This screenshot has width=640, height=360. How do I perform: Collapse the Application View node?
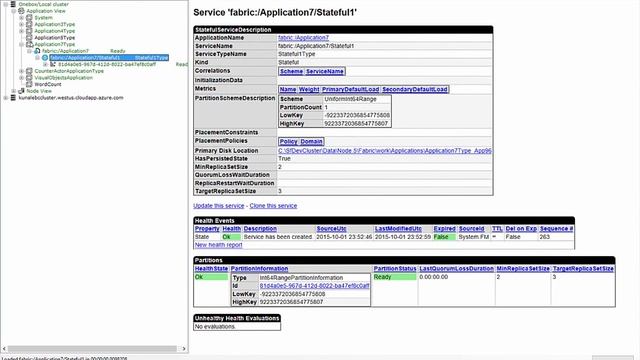pyautogui.click(x=14, y=11)
